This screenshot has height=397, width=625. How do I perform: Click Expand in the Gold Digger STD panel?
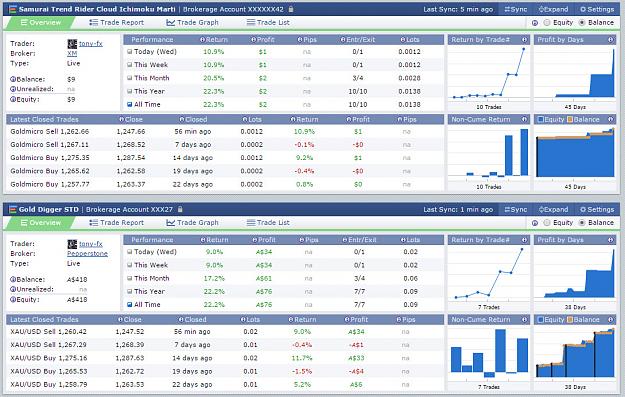coord(553,209)
